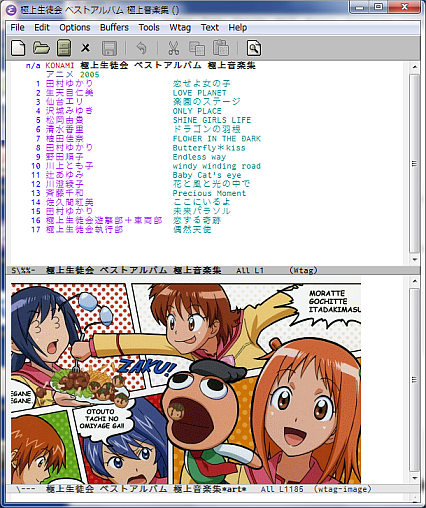Click artist 斉藤千和 on track 13

click(64, 193)
